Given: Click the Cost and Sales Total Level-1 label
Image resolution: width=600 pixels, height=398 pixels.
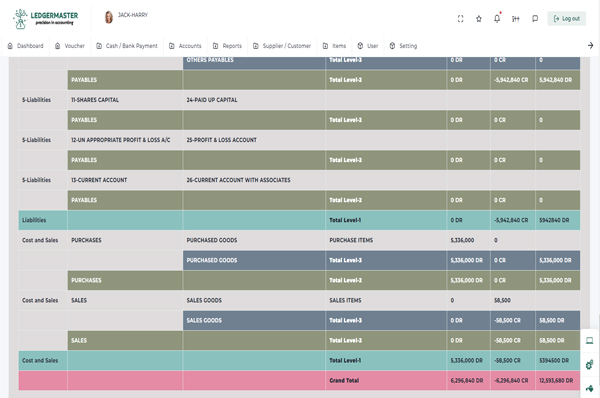Looking at the screenshot, I should click(x=345, y=360).
